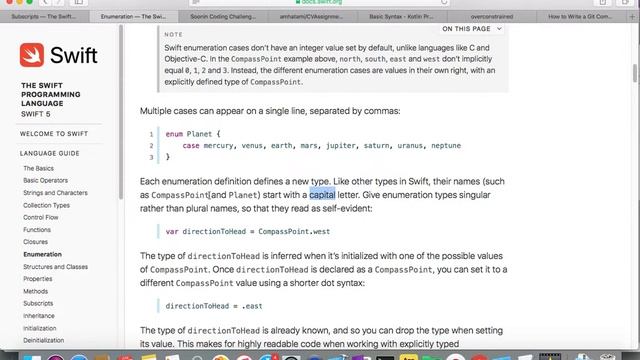The width and height of the screenshot is (640, 360).
Task: Open Deinitialization chapter
Action: point(43,340)
